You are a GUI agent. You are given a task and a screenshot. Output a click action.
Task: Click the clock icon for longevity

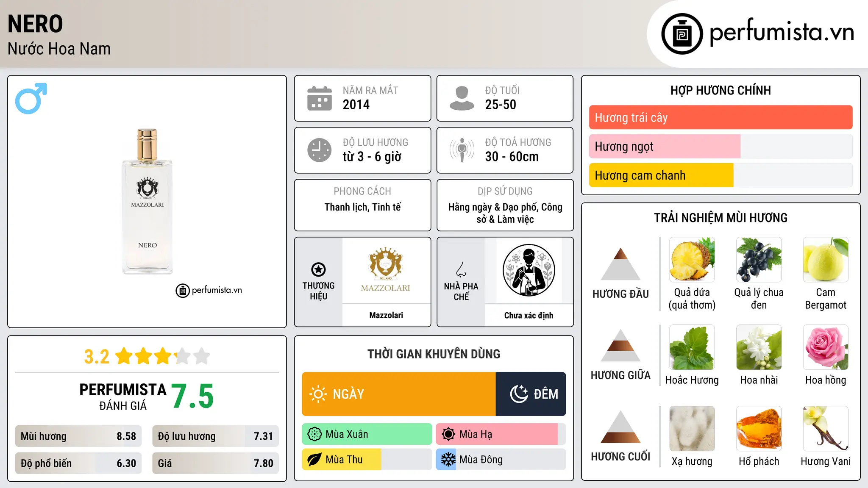coord(320,150)
